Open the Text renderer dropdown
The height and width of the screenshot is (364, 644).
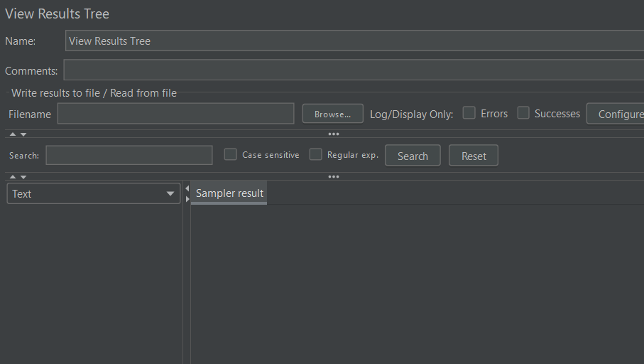pos(94,193)
